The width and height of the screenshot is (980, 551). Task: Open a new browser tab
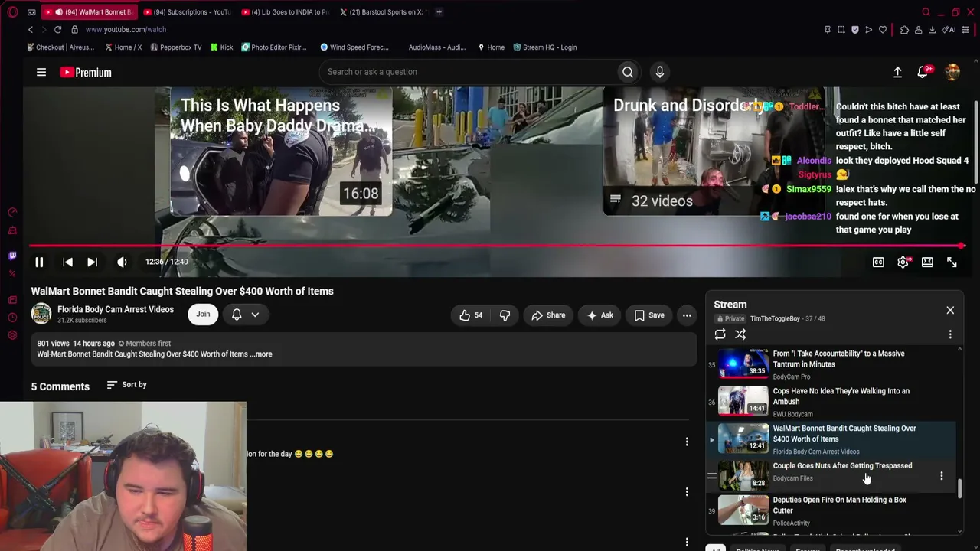tap(439, 12)
